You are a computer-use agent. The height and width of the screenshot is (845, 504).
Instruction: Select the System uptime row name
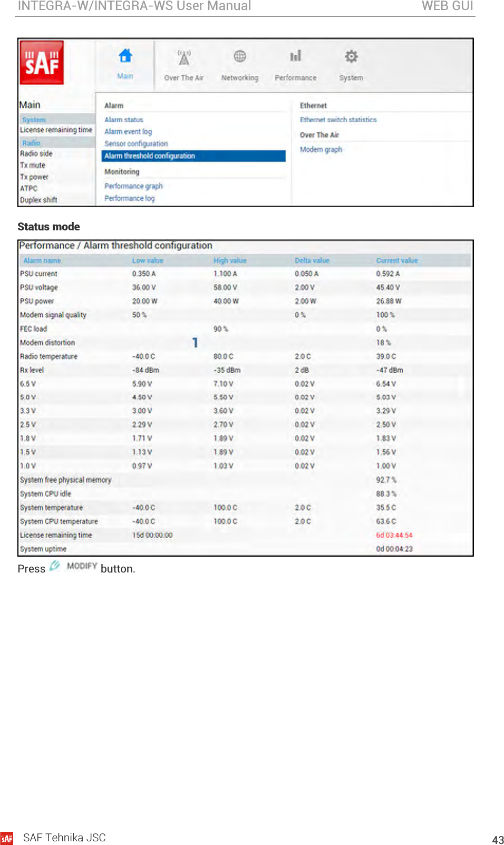coord(43,549)
